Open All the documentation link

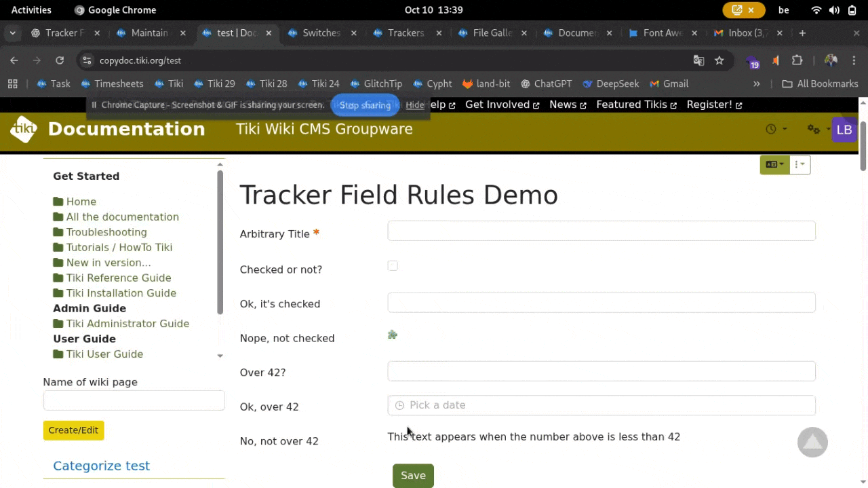click(123, 217)
